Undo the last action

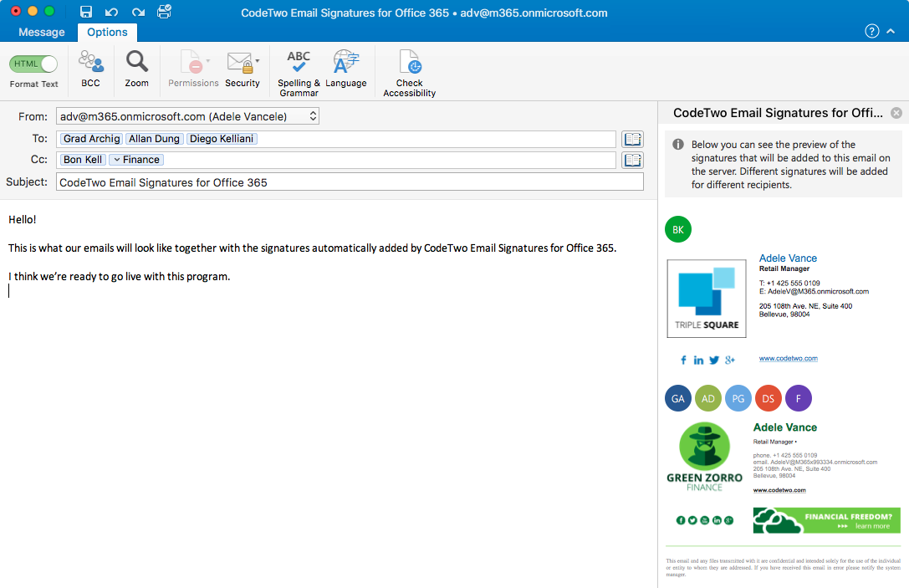(111, 12)
